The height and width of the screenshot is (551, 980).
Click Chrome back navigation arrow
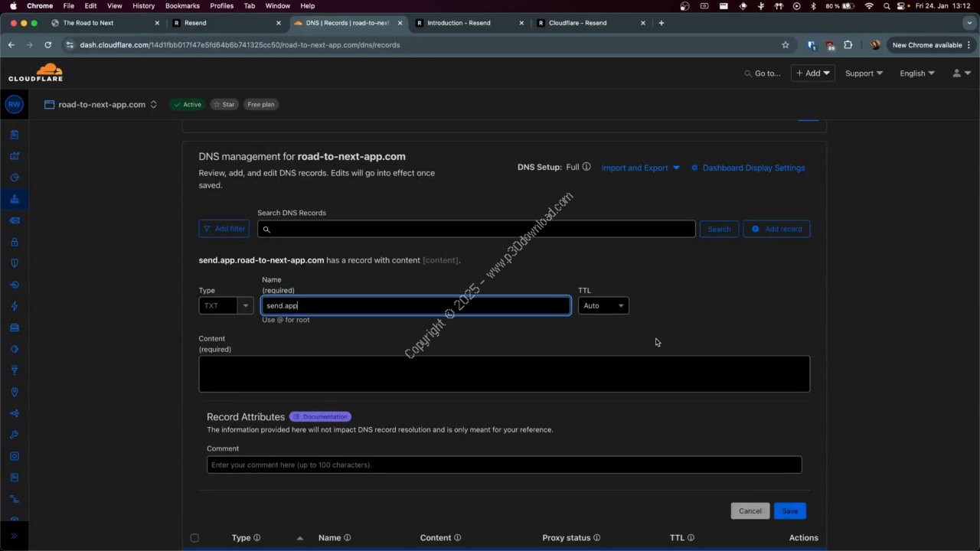click(x=11, y=45)
